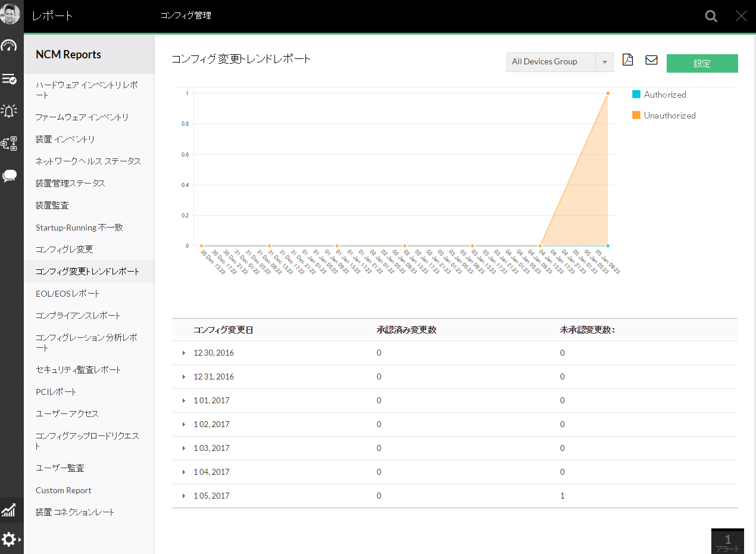Viewport: 756px width, 554px height.
Task: Expand the 1 02, 2017 row
Action: coord(185,425)
